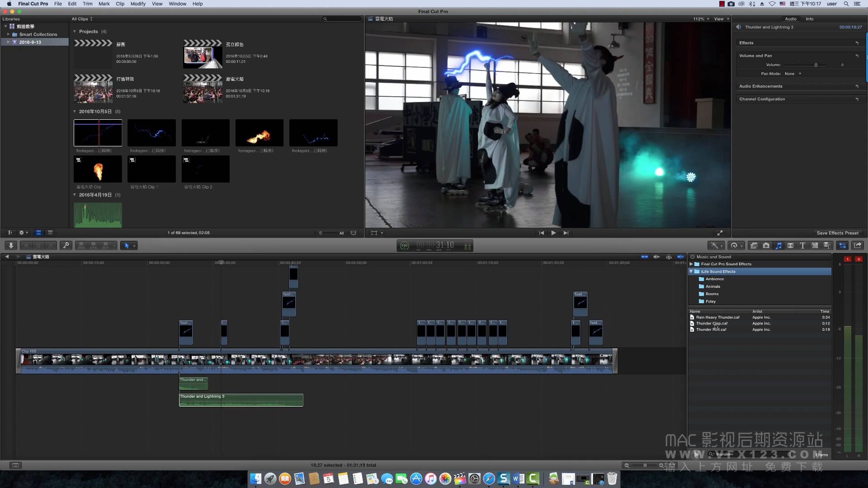Viewport: 868px width, 488px height.
Task: Open the Share export button
Action: coord(858,245)
